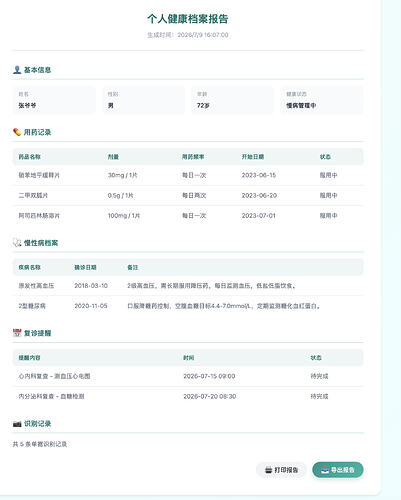Image resolution: width=401 pixels, height=500 pixels.
Task: Click the 复诊提醒 section heading
Action: (37, 333)
